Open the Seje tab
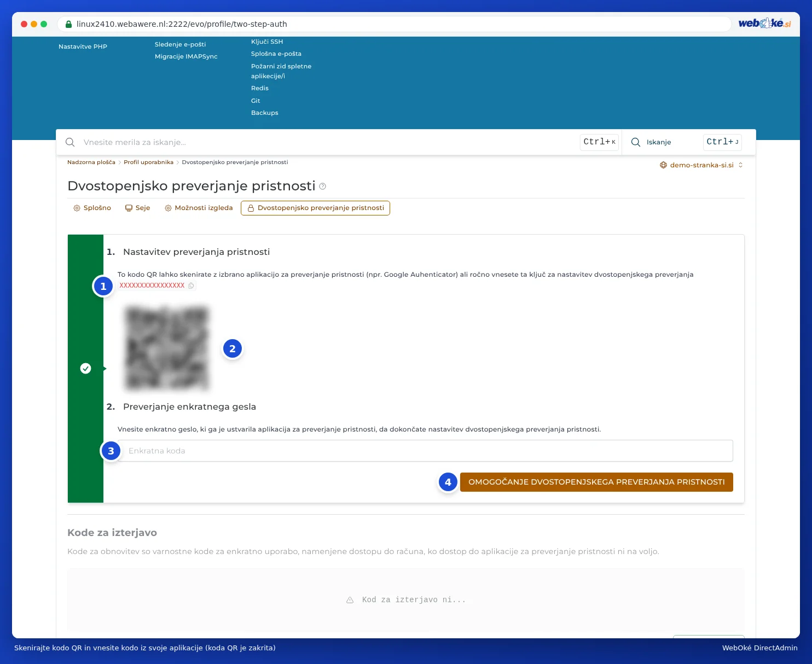This screenshot has width=812, height=664. [x=138, y=208]
